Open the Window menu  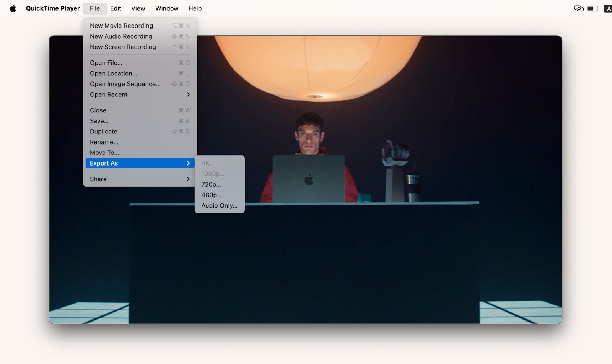click(166, 8)
